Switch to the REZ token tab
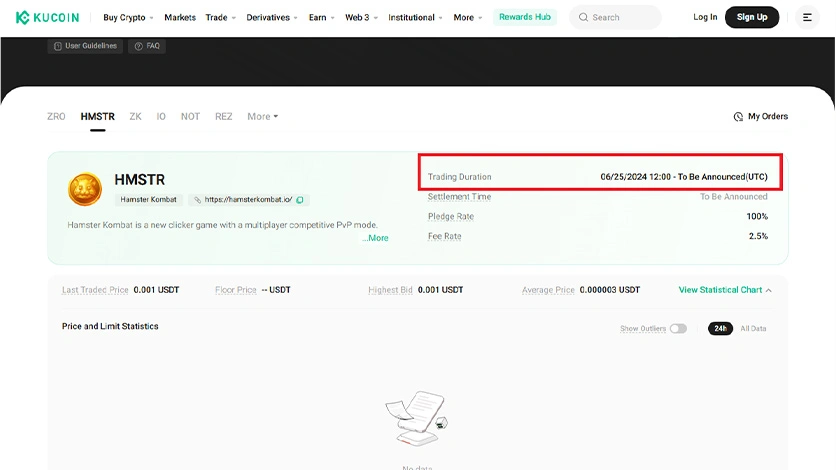The image size is (836, 470). (223, 117)
